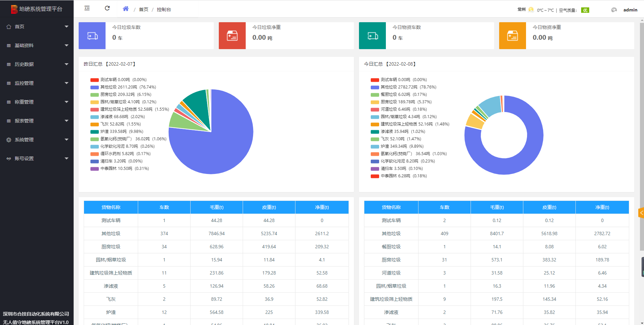Click the red weight icon of 今日垃圾净重
Screen dimensions: 644x325
(232, 36)
